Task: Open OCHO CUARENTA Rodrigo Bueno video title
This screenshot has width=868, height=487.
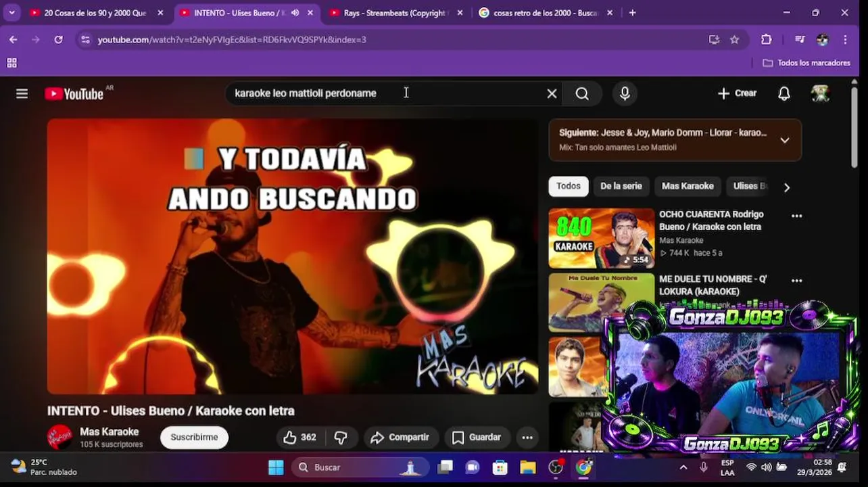Action: [711, 221]
